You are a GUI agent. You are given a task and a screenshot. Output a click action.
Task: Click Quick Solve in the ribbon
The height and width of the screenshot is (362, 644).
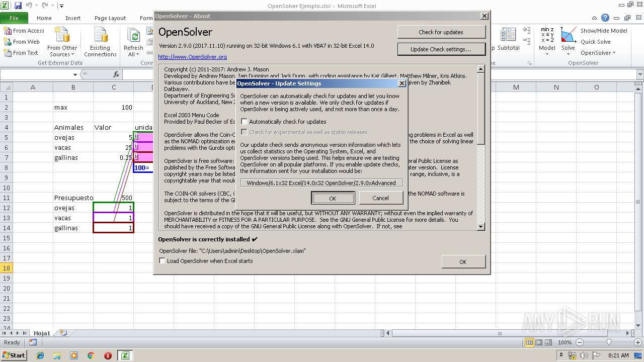596,42
